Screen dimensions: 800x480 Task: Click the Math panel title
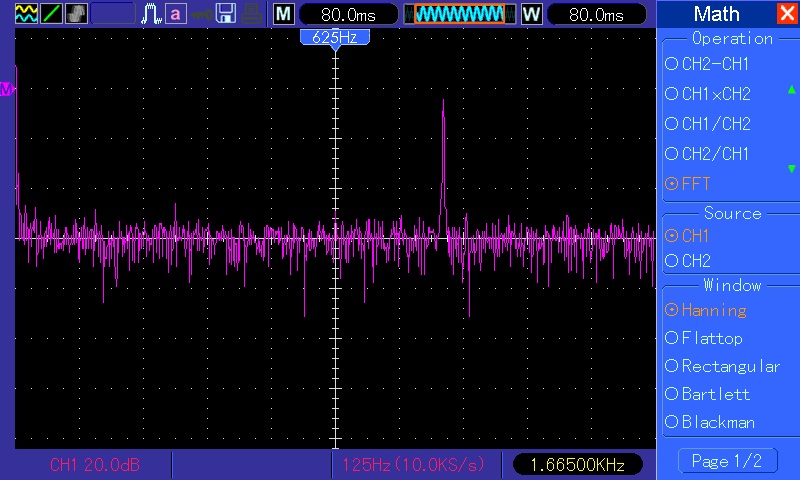coord(716,14)
